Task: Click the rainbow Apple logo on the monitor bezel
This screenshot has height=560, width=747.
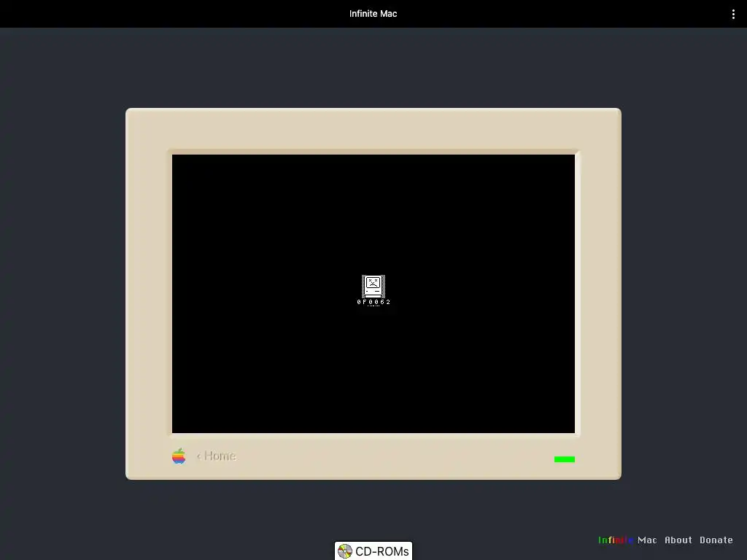Action: click(179, 456)
